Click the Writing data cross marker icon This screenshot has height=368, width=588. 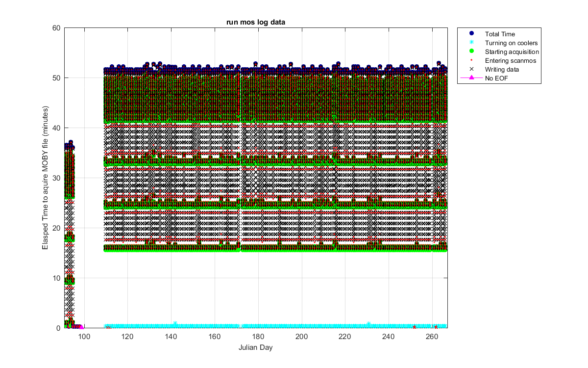(x=471, y=69)
